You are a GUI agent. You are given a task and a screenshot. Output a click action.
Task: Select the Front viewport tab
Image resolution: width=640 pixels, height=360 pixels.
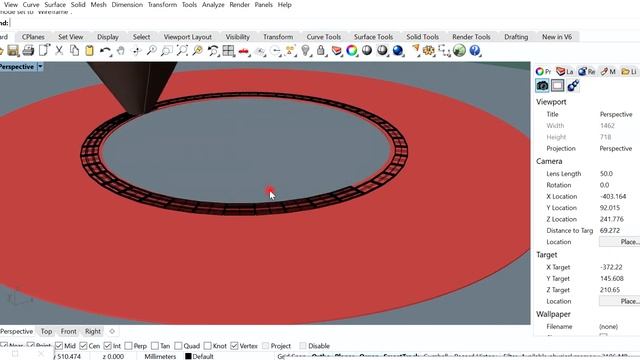click(69, 331)
